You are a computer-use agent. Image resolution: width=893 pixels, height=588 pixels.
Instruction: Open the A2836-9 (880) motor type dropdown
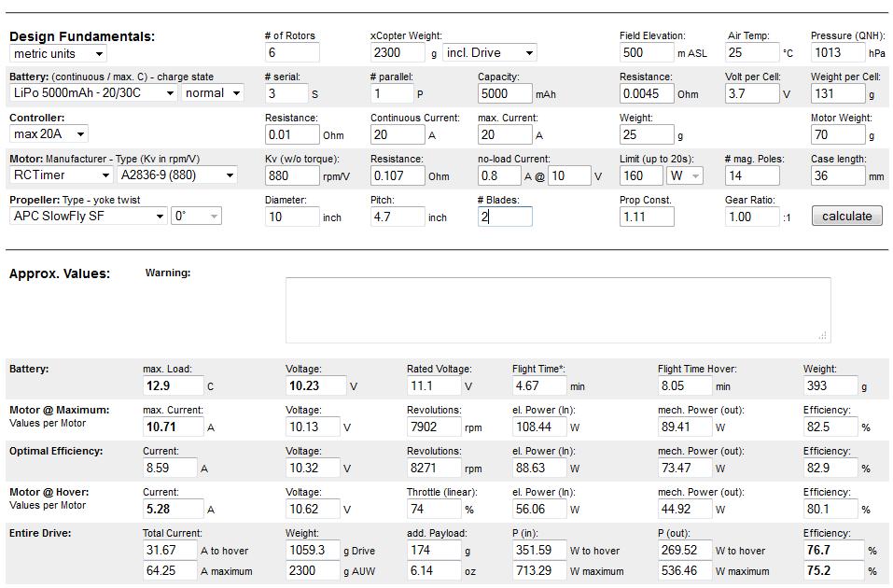[177, 175]
